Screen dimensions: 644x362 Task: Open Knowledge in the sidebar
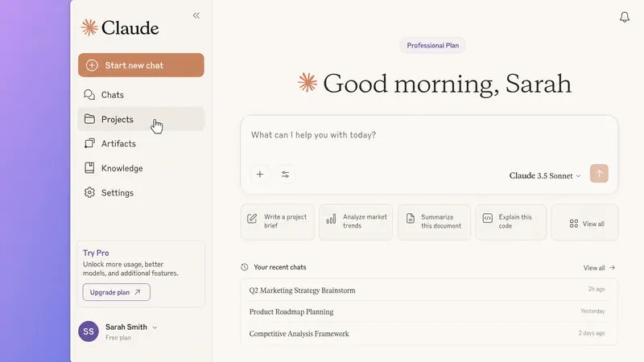click(141, 168)
